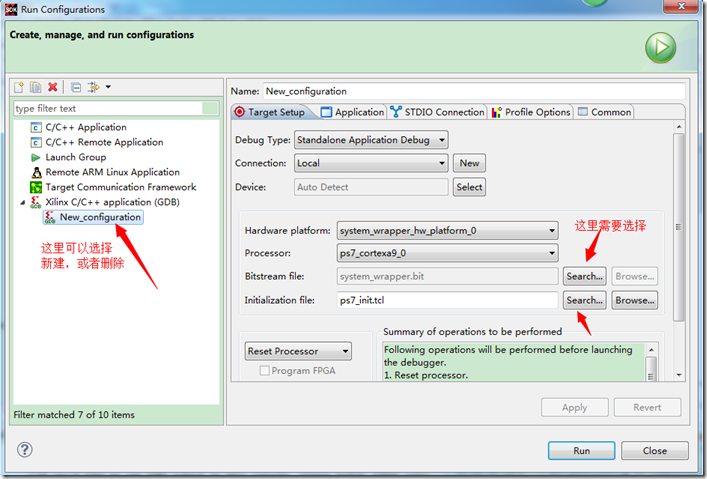This screenshot has height=479, width=707.
Task: Click the summary text area scrollbar
Action: tap(651, 366)
